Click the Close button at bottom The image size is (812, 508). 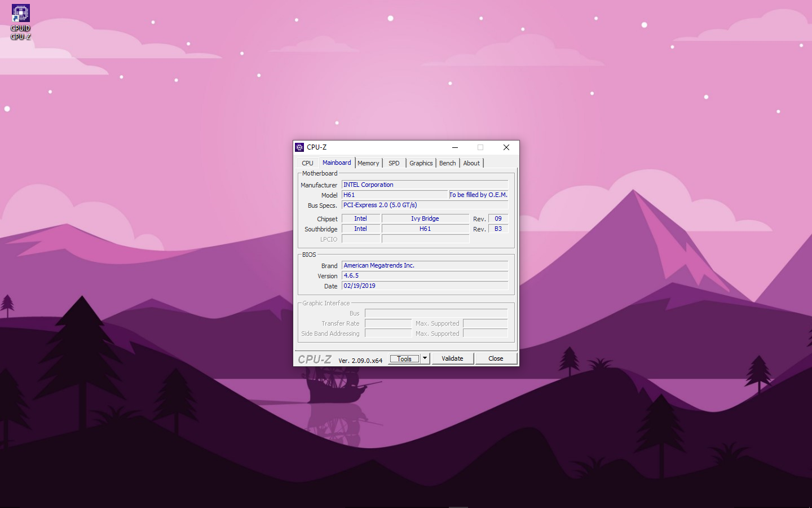click(496, 358)
